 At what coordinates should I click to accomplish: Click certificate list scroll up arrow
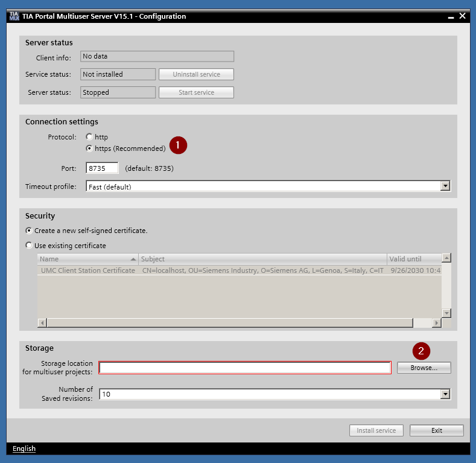click(x=446, y=258)
